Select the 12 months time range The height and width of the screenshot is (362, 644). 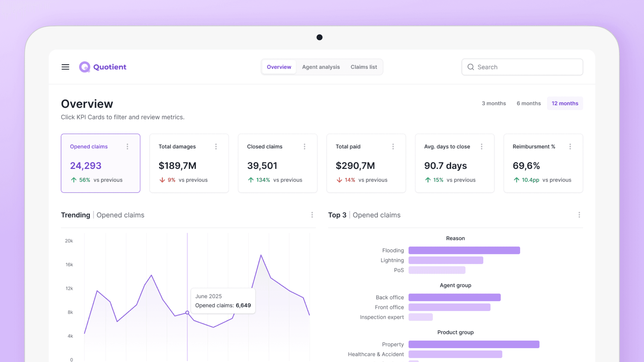tap(565, 103)
